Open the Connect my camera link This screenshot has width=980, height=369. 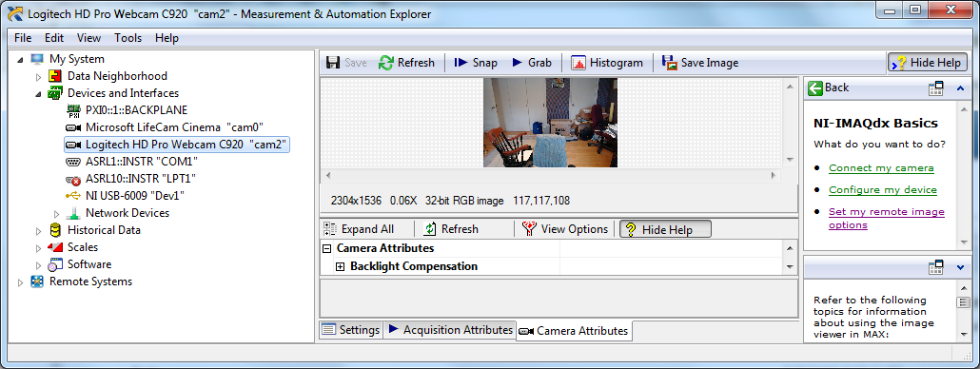coord(881,168)
